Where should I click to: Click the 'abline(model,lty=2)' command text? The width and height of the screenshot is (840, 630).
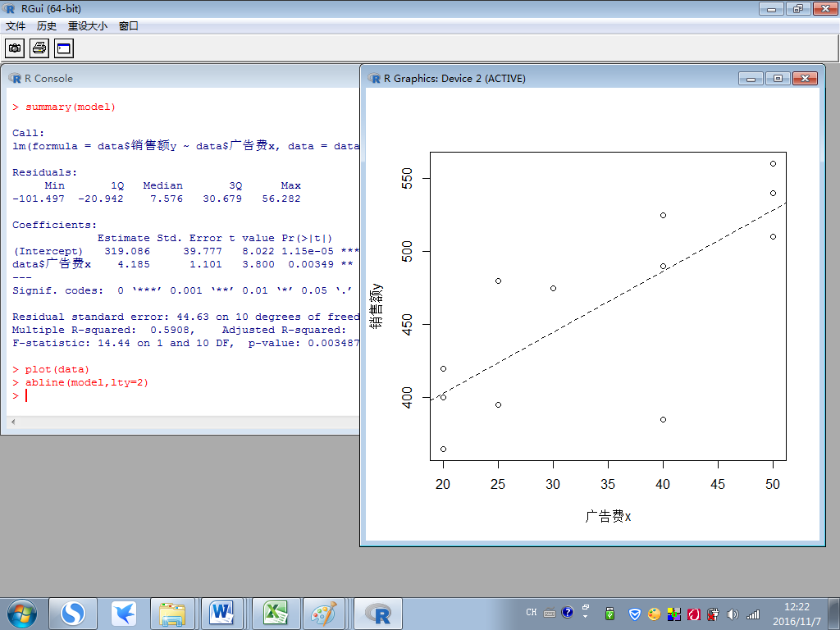pos(87,382)
